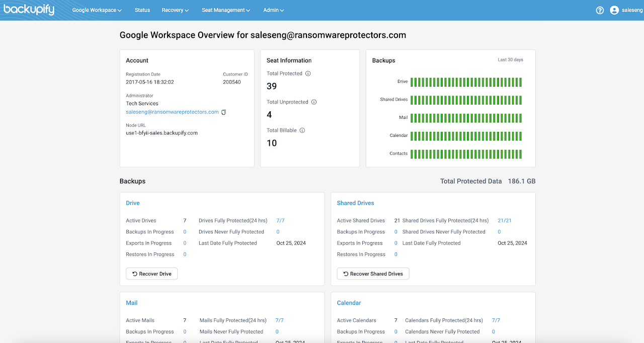This screenshot has height=343, width=644.
Task: Open the Recovery dropdown menu
Action: [175, 10]
